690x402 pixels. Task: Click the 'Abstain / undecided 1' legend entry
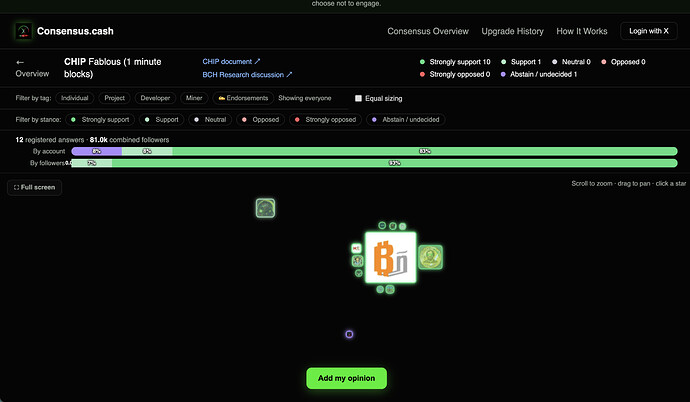click(x=539, y=74)
